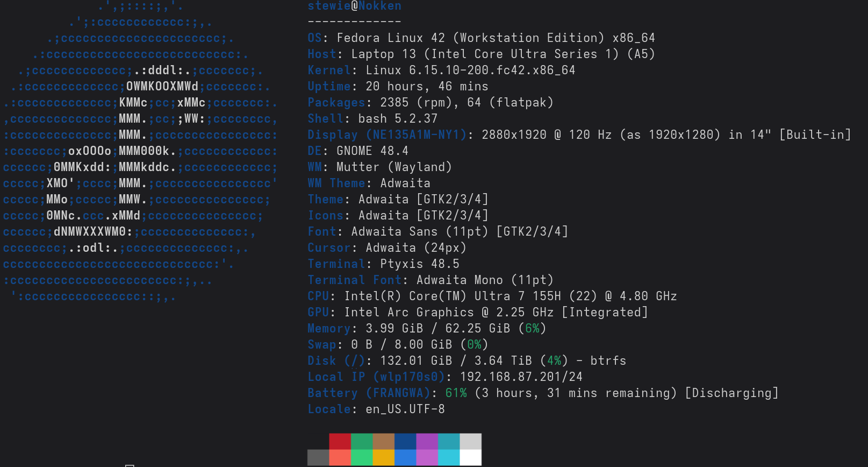868x467 pixels.
Task: Click the green 61% battery percentage
Action: click(456, 393)
